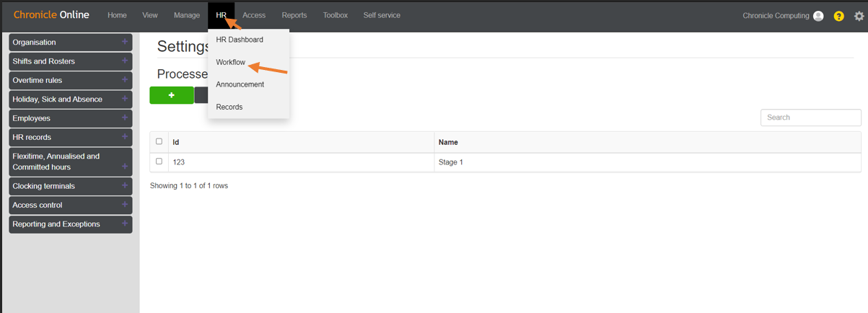Open the Reports top navigation item
This screenshot has width=868, height=313.
pos(294,15)
